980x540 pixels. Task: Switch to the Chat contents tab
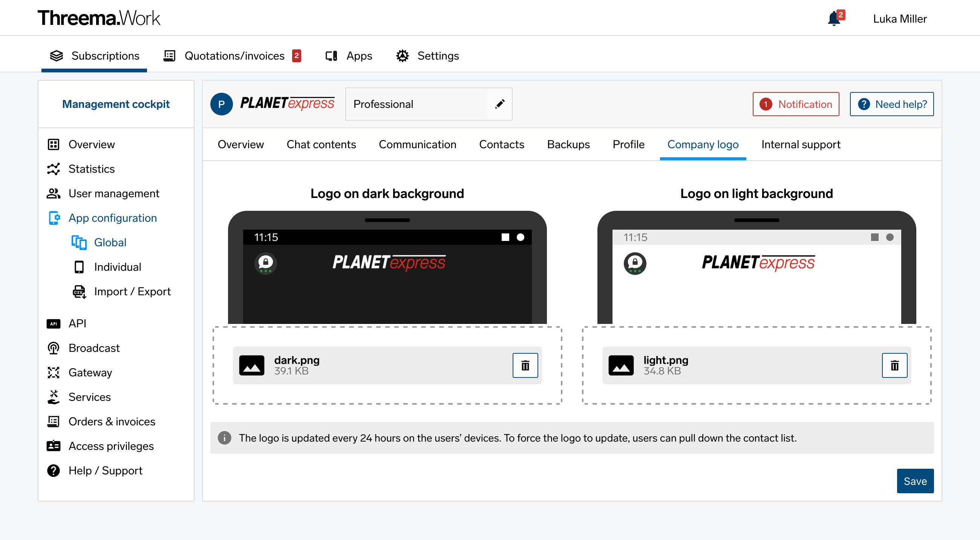click(x=321, y=144)
